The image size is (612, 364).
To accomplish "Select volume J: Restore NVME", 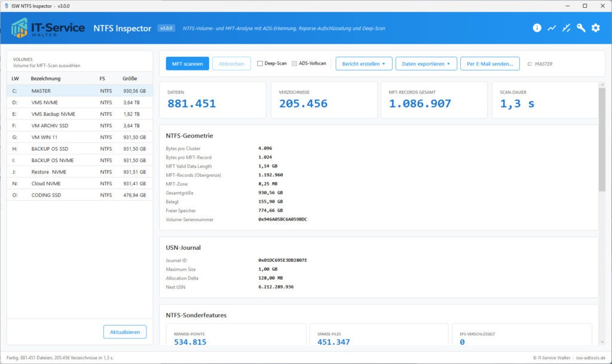I will pos(79,172).
